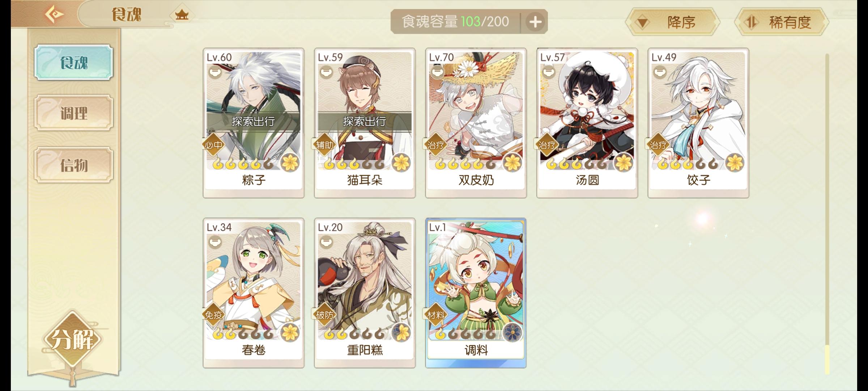Switch to the 信物 tab
Screen dimensions: 868x391
click(x=74, y=165)
